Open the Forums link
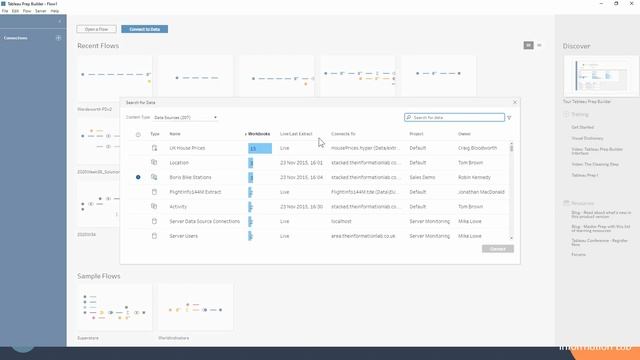The width and height of the screenshot is (640, 360). [x=578, y=254]
